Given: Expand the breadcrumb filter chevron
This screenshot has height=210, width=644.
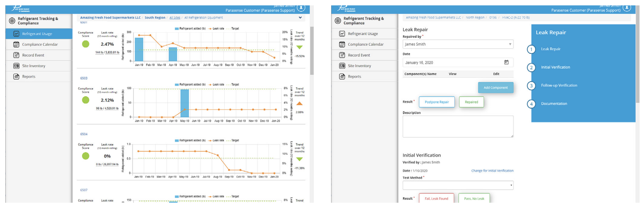Looking at the screenshot, I should (x=300, y=18).
